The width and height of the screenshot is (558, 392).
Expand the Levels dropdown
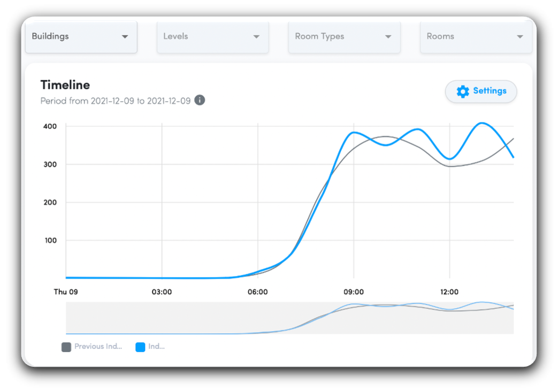[x=212, y=37]
